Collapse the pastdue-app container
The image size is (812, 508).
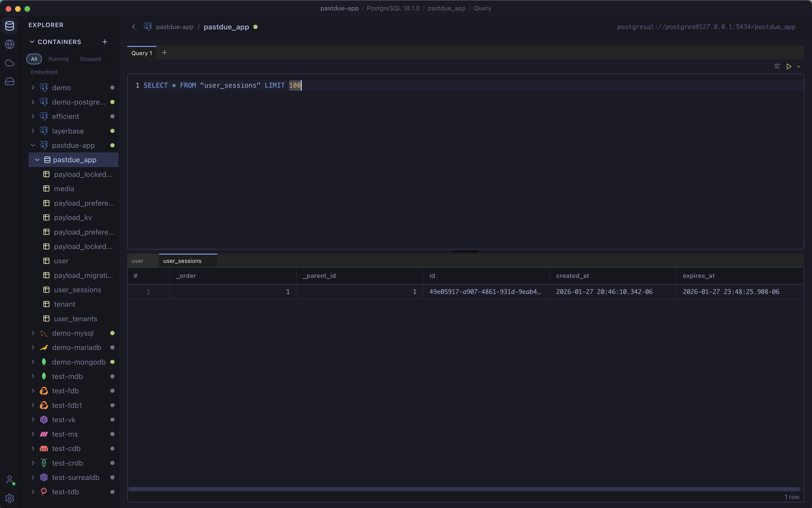[x=33, y=145]
